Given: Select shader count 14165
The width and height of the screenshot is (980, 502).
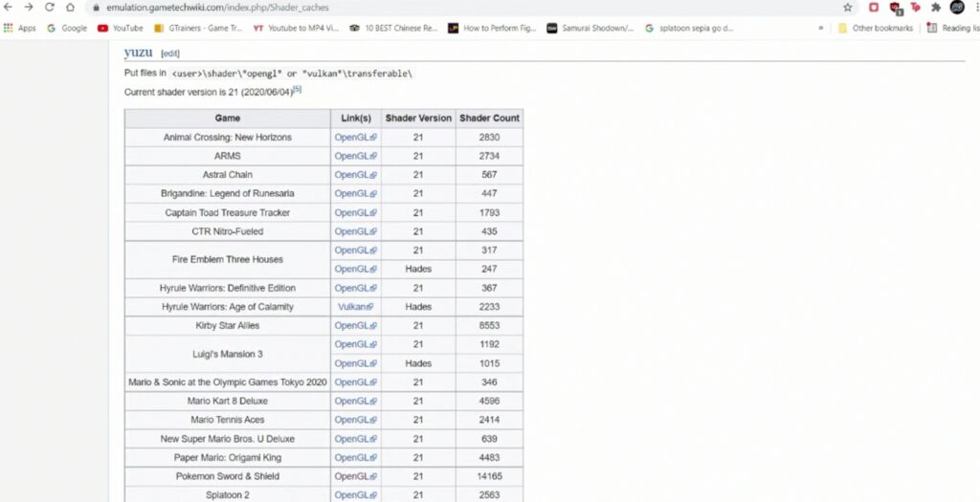Looking at the screenshot, I should (489, 476).
